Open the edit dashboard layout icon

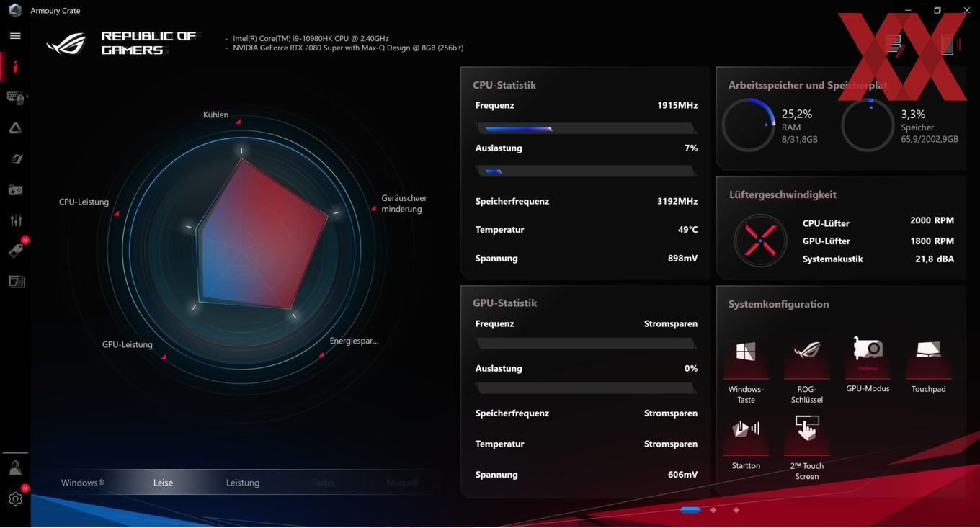(894, 45)
